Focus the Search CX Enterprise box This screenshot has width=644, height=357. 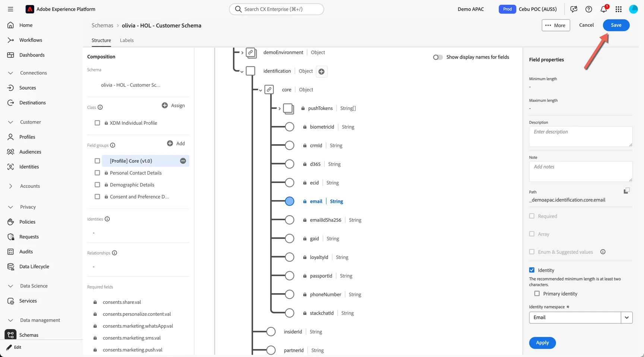tap(277, 9)
